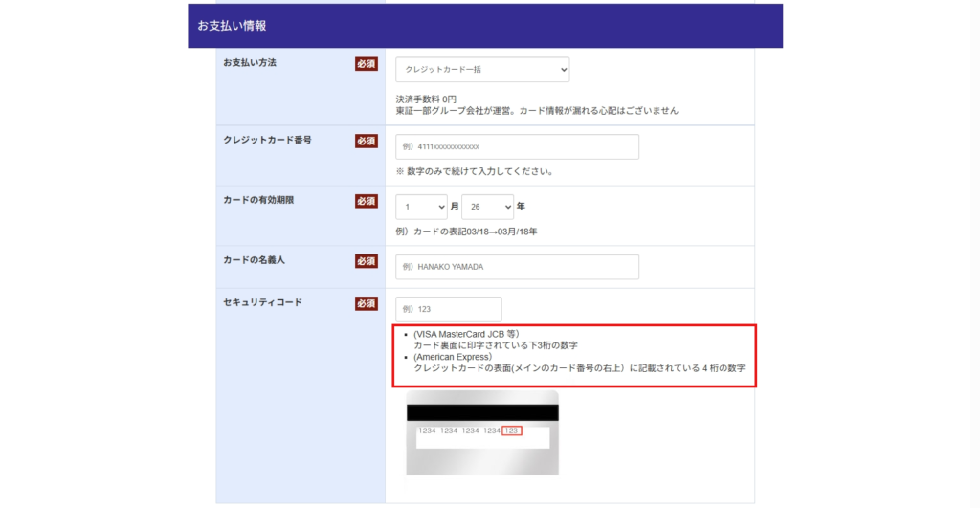Click the red-boxed 123 on card image
The image size is (980, 508).
(x=512, y=431)
